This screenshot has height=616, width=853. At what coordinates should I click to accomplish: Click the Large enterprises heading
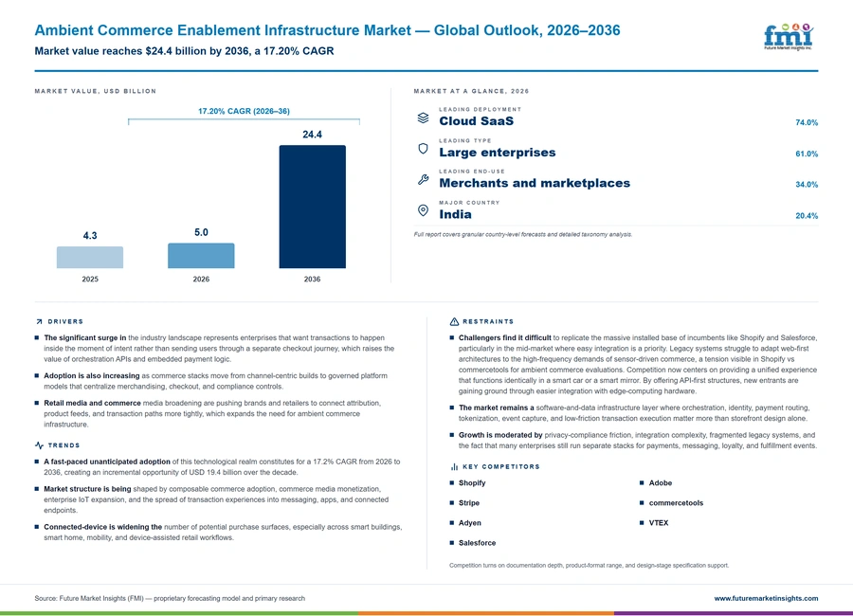click(x=498, y=153)
